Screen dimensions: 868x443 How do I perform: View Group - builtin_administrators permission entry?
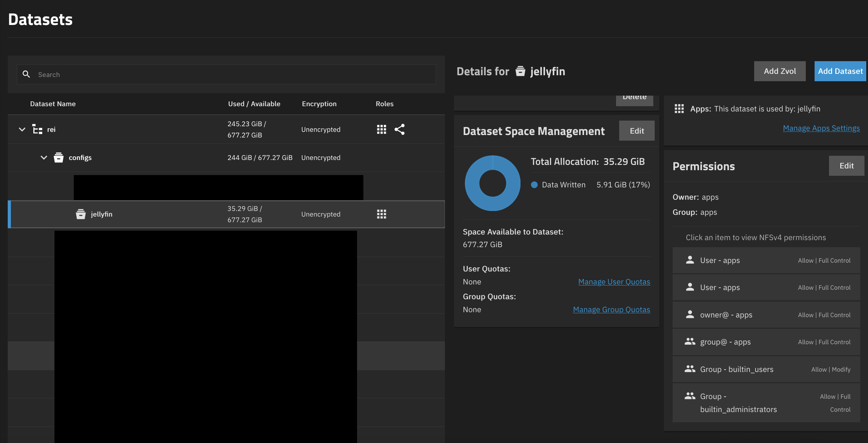766,403
